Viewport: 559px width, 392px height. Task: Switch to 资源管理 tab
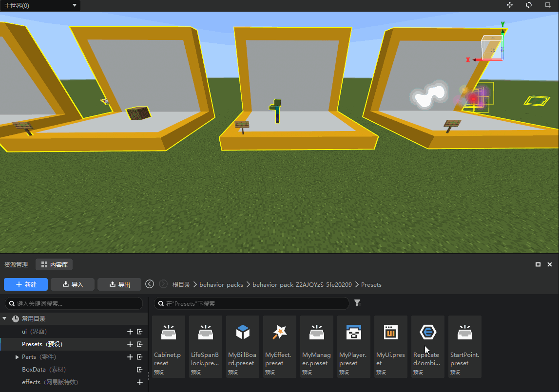(16, 264)
